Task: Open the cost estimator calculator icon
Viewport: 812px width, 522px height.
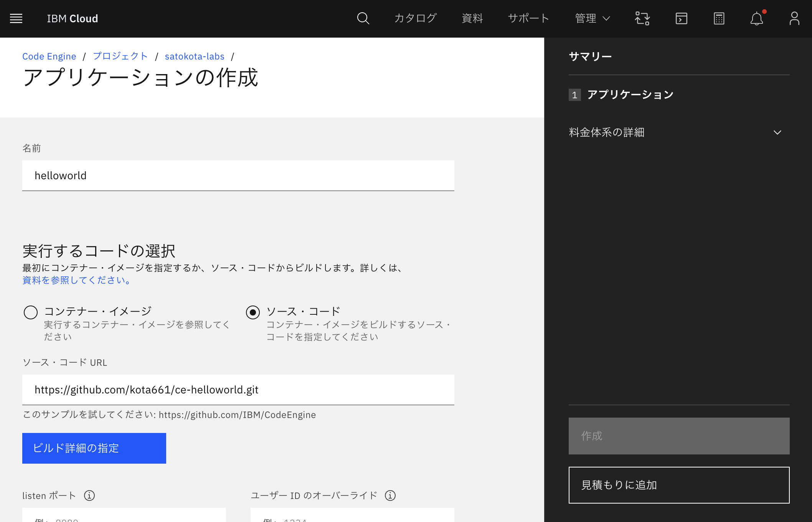Action: (x=719, y=18)
